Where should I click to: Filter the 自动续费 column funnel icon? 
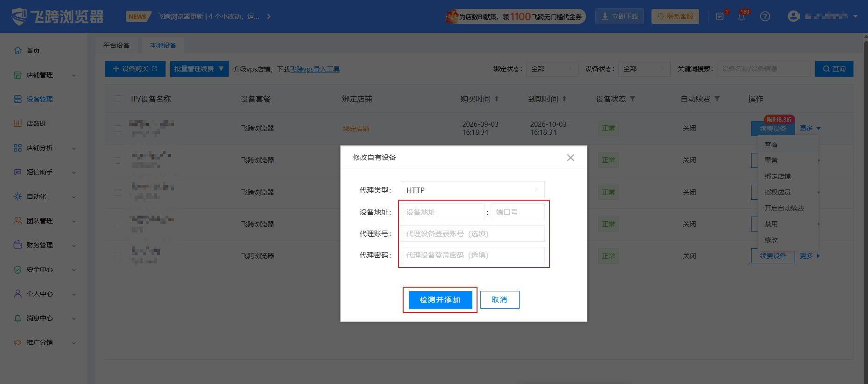(717, 99)
